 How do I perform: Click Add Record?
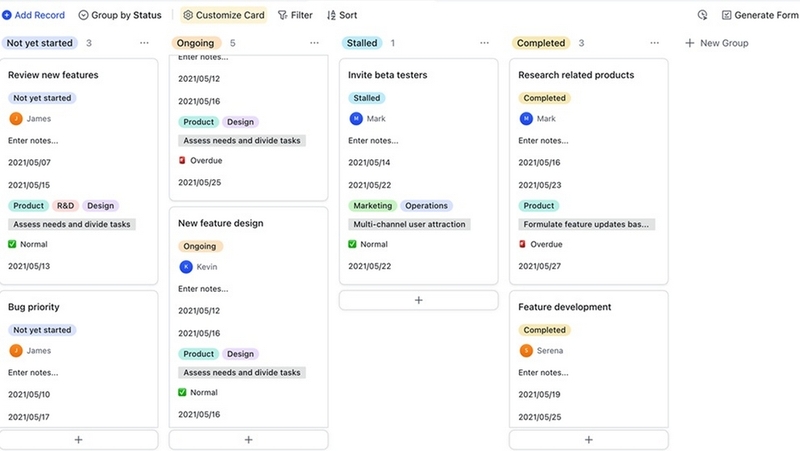(34, 15)
